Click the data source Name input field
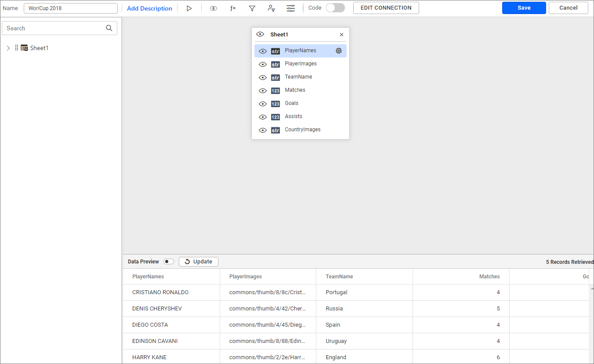The width and height of the screenshot is (594, 364). click(70, 8)
